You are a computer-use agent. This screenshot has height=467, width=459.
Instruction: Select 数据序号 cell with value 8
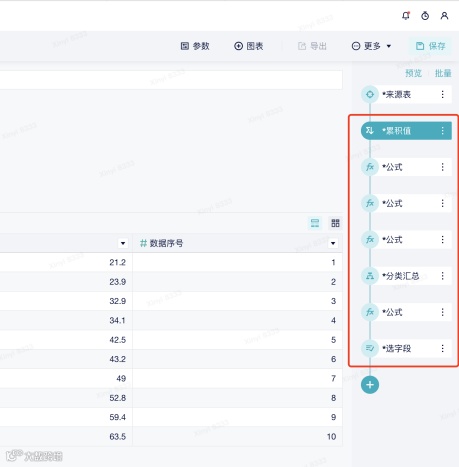click(237, 398)
